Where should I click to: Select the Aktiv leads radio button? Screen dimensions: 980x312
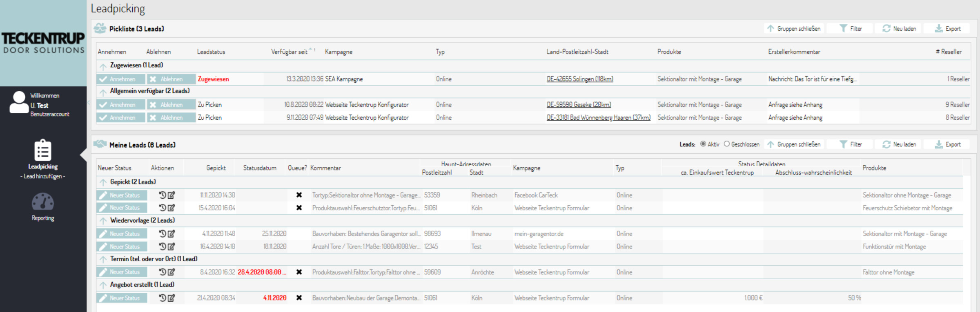(703, 144)
